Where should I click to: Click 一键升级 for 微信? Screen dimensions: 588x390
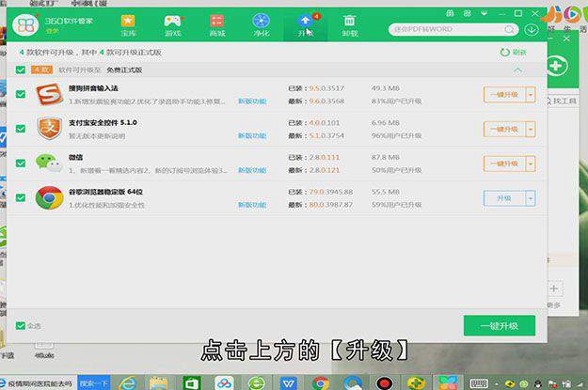tap(504, 164)
